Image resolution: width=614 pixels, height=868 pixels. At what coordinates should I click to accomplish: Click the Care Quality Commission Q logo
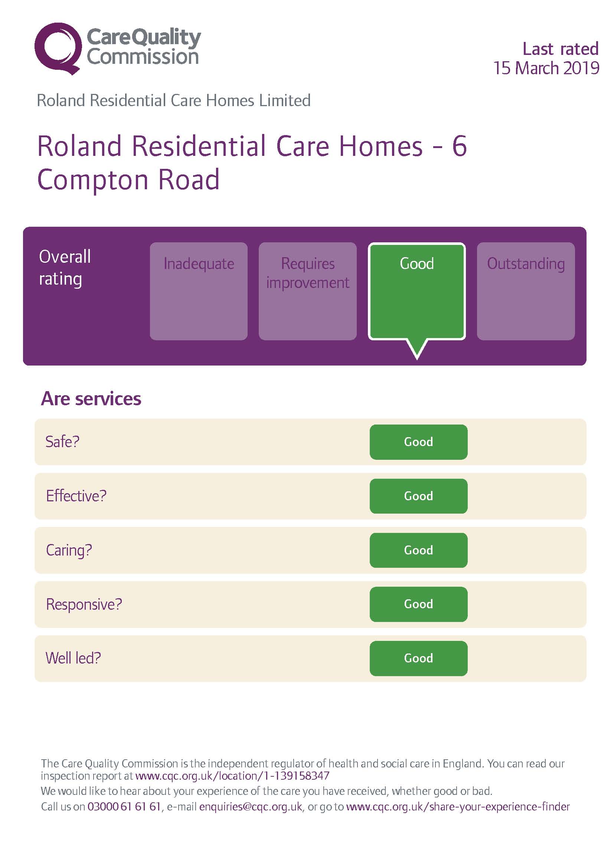[x=58, y=48]
